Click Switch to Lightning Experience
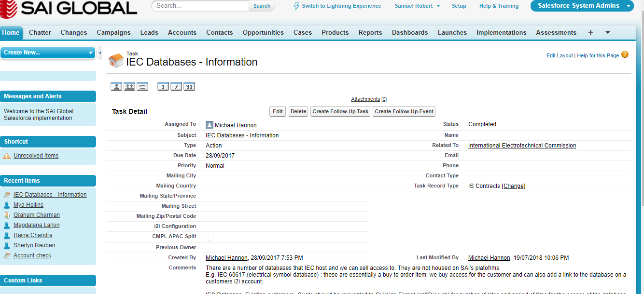Screen dimensions: 644x294 tap(341, 6)
